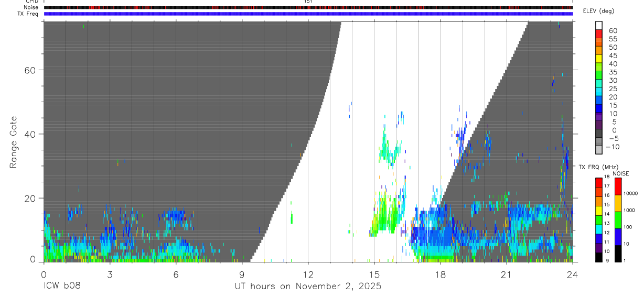Click the range gate tick label 40
The image size is (644, 297).
[x=31, y=134]
